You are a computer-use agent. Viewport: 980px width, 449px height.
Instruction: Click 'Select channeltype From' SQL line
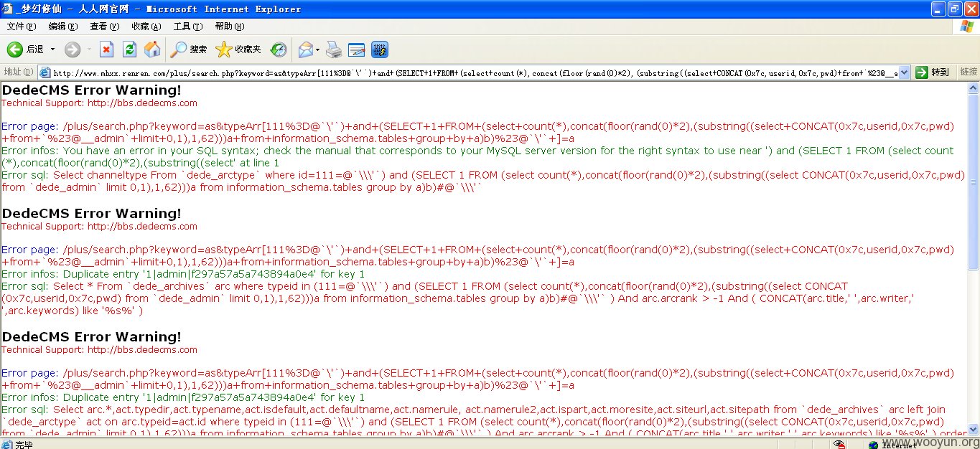coord(483,181)
